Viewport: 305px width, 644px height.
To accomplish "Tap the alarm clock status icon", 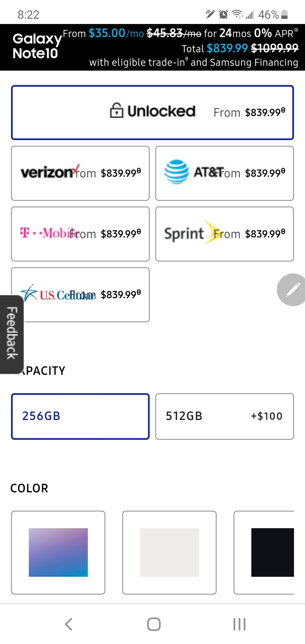I will (x=223, y=14).
